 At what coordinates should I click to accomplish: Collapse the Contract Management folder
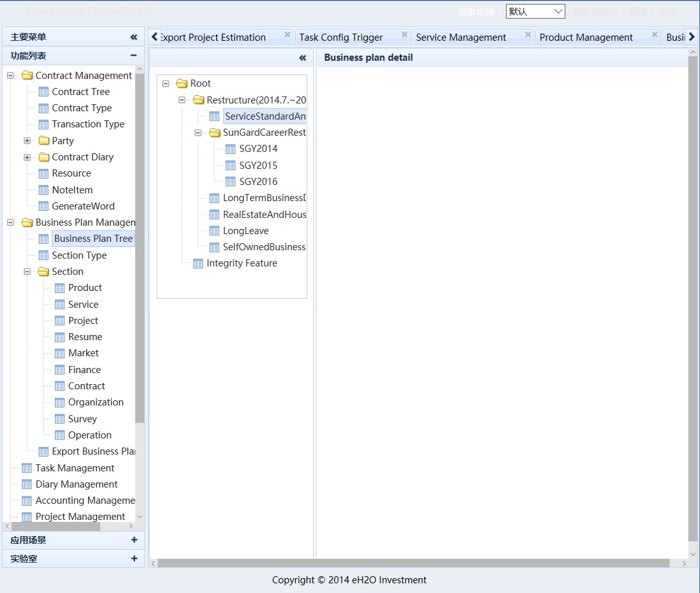click(x=10, y=76)
